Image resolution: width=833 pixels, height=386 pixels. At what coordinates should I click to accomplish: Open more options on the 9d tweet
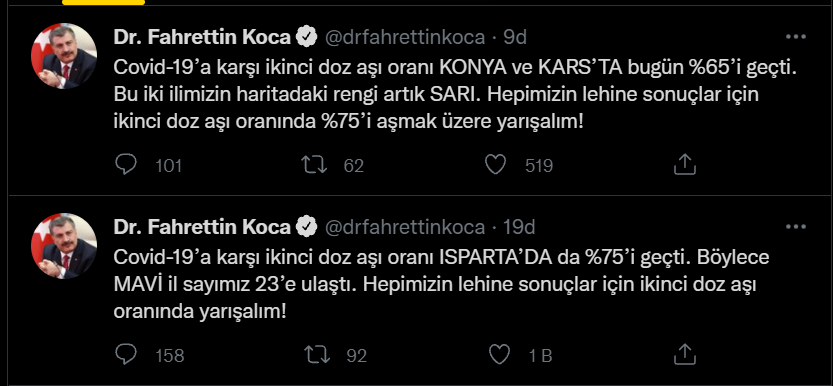point(796,37)
